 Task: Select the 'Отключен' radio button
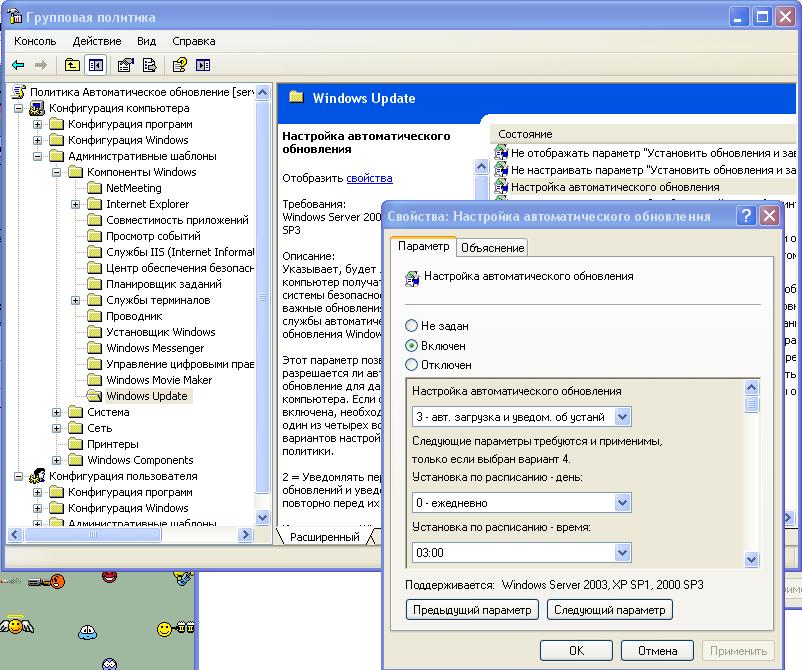pos(411,365)
